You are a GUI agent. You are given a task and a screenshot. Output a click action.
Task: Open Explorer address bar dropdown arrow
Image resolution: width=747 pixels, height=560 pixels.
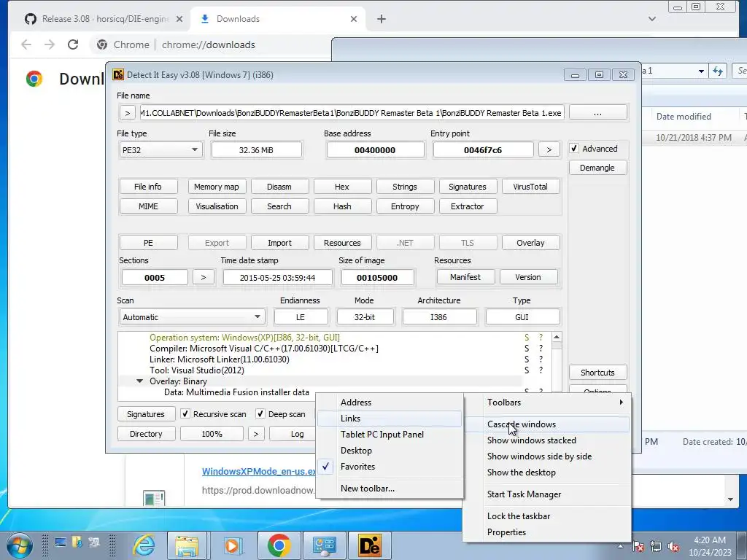(x=701, y=71)
